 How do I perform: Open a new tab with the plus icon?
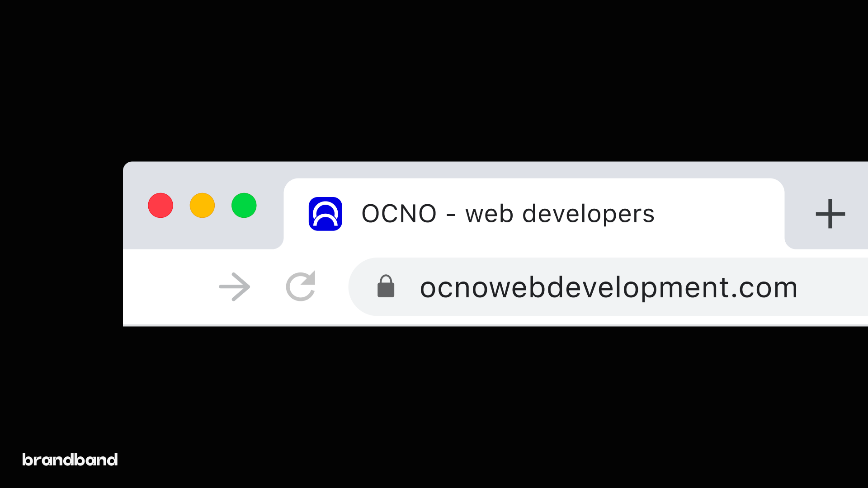click(830, 214)
